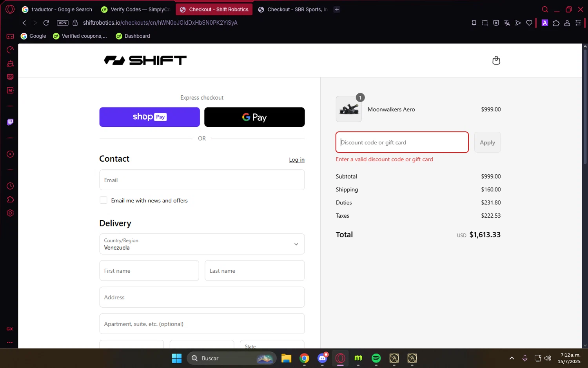Screen dimensions: 588x368
Task: Focus Apartment, suite optional field
Action: click(202, 324)
